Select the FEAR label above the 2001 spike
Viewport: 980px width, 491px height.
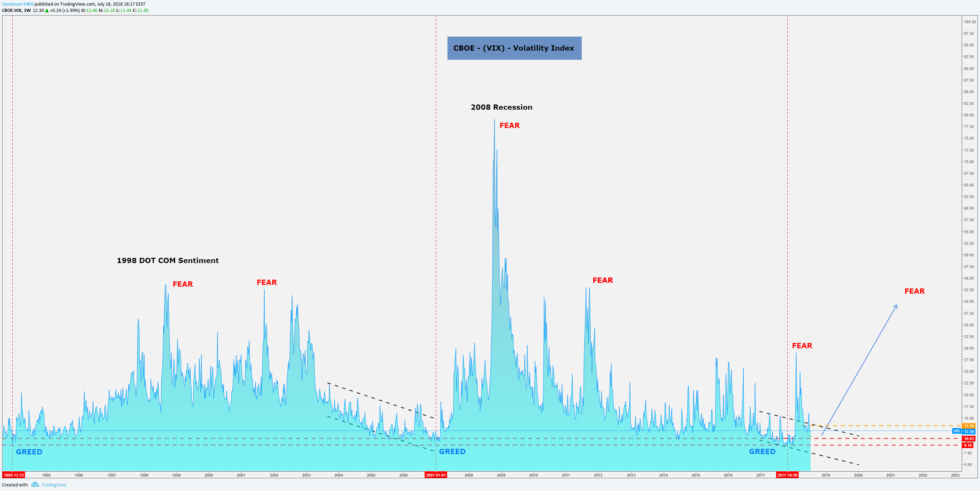(x=267, y=282)
